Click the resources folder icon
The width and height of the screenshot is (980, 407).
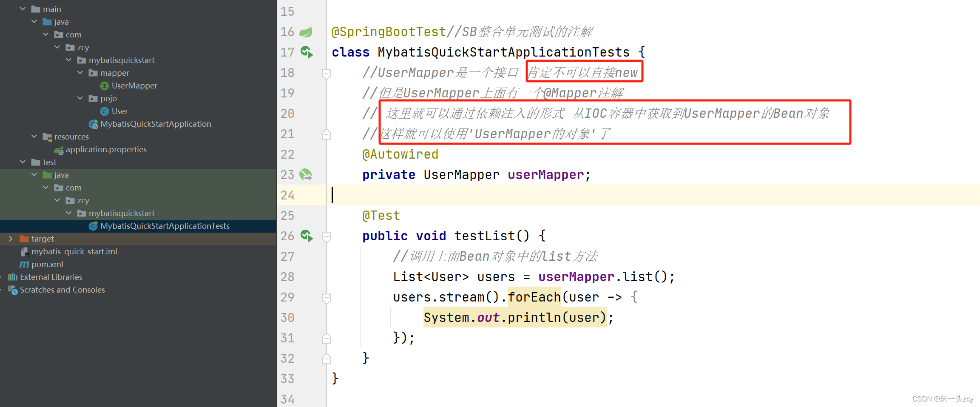pyautogui.click(x=47, y=137)
